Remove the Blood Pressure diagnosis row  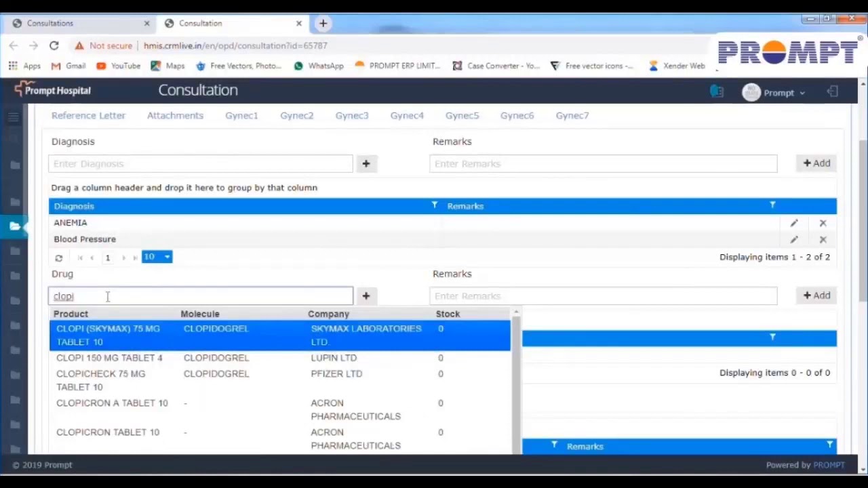[823, 239]
